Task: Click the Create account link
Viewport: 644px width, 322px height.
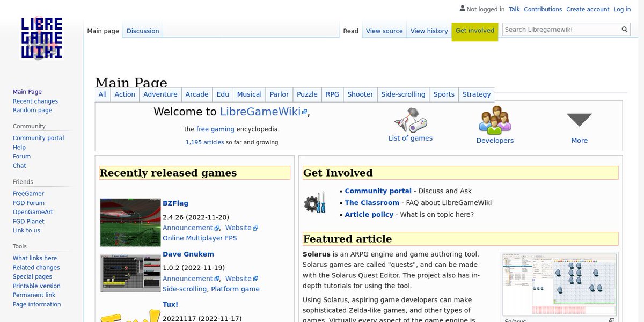Action: click(x=588, y=9)
